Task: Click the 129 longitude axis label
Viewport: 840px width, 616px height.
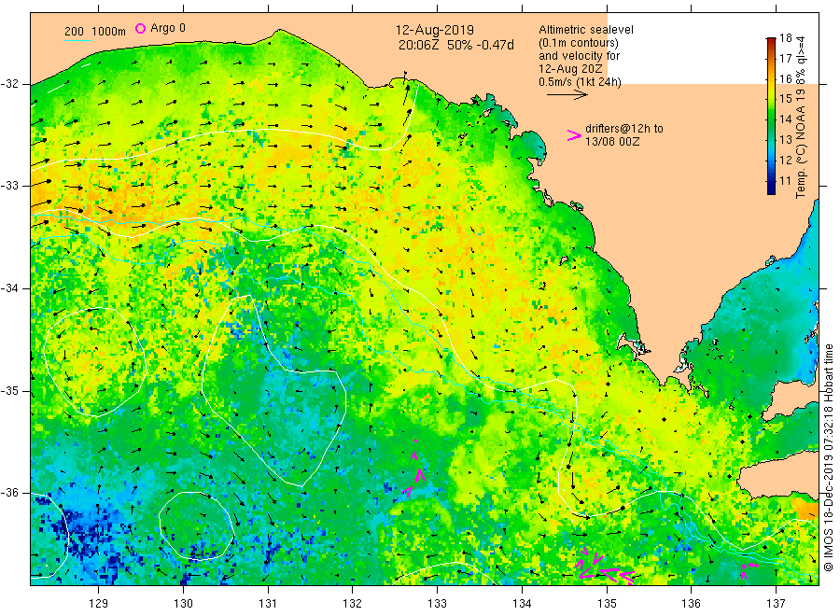Action: click(x=99, y=604)
